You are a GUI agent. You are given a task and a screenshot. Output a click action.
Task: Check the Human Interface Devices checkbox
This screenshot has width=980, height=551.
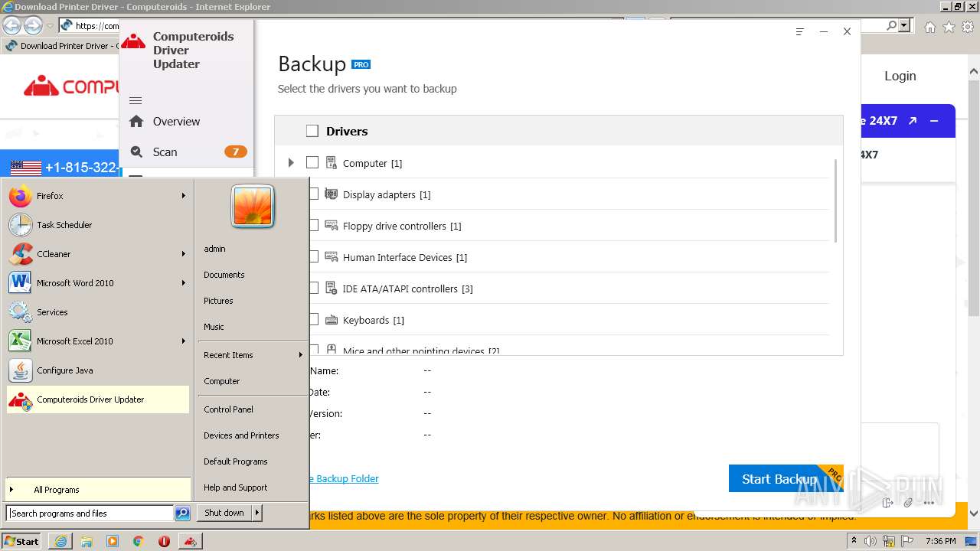[x=314, y=257]
